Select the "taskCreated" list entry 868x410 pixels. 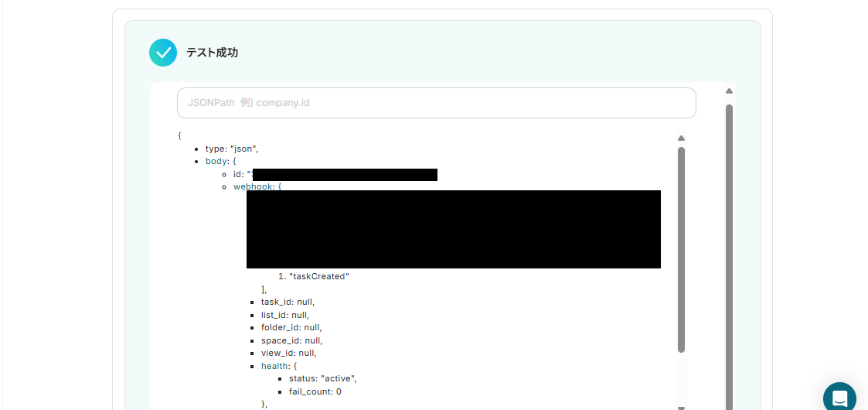319,276
